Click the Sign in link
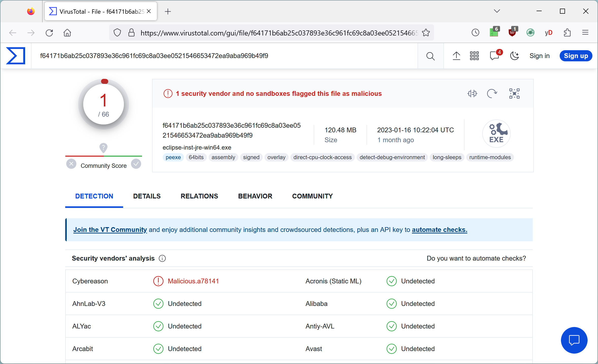This screenshot has width=598, height=364. pos(539,56)
